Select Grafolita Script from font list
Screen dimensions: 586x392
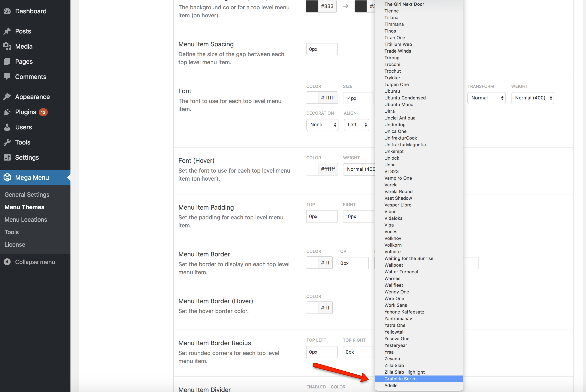[x=400, y=379]
